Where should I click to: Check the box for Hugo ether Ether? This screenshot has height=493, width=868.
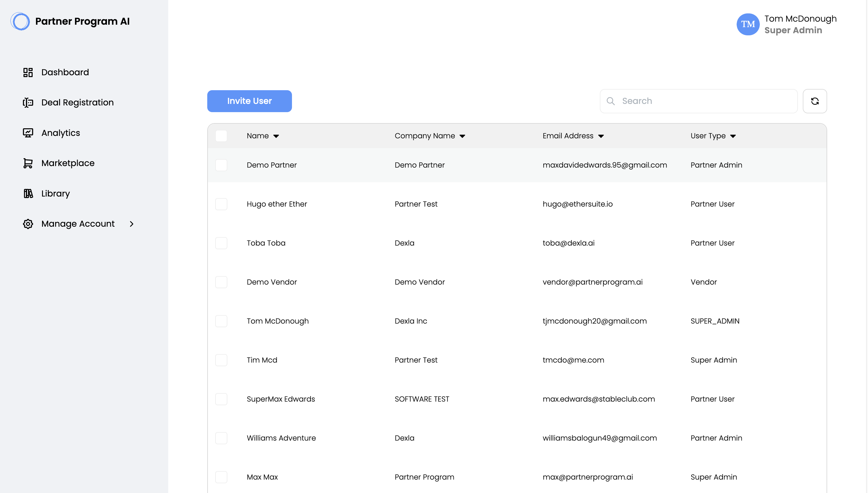coord(221,204)
